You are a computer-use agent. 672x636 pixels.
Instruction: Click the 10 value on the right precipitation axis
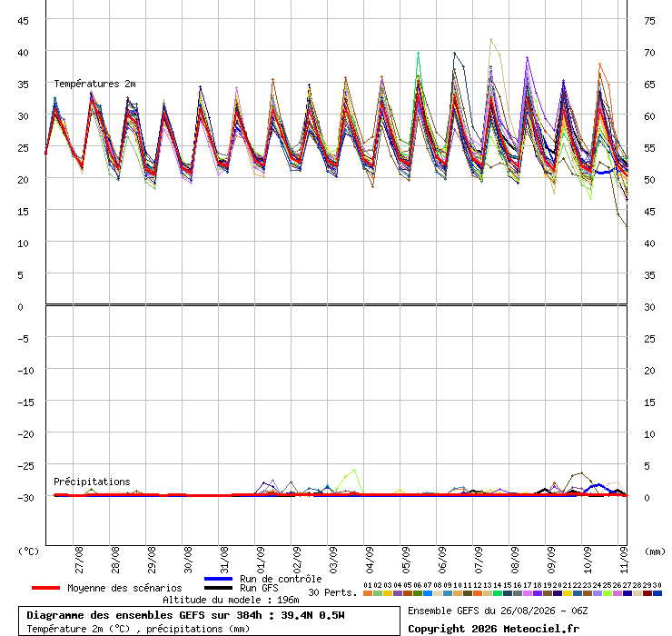tap(649, 434)
